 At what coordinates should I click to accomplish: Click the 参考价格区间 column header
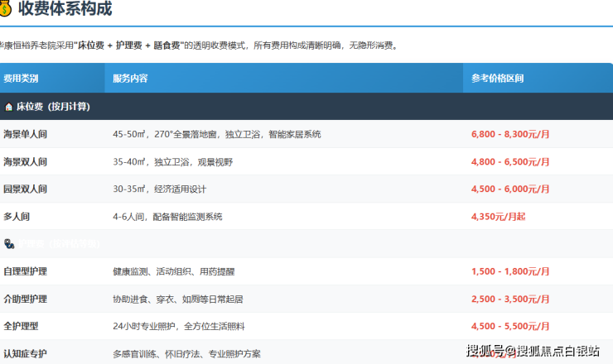tap(497, 79)
